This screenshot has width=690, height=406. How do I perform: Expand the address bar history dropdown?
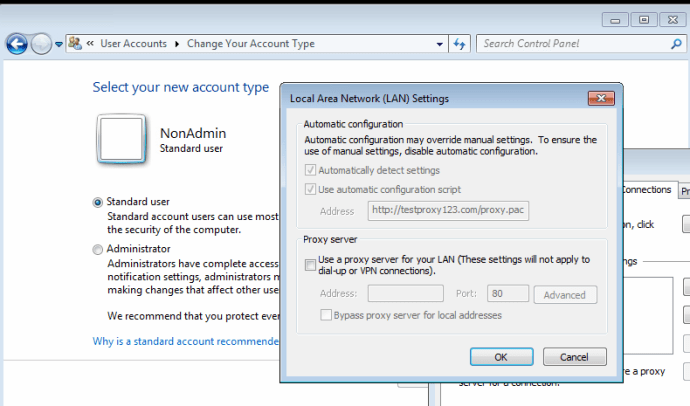pyautogui.click(x=439, y=44)
